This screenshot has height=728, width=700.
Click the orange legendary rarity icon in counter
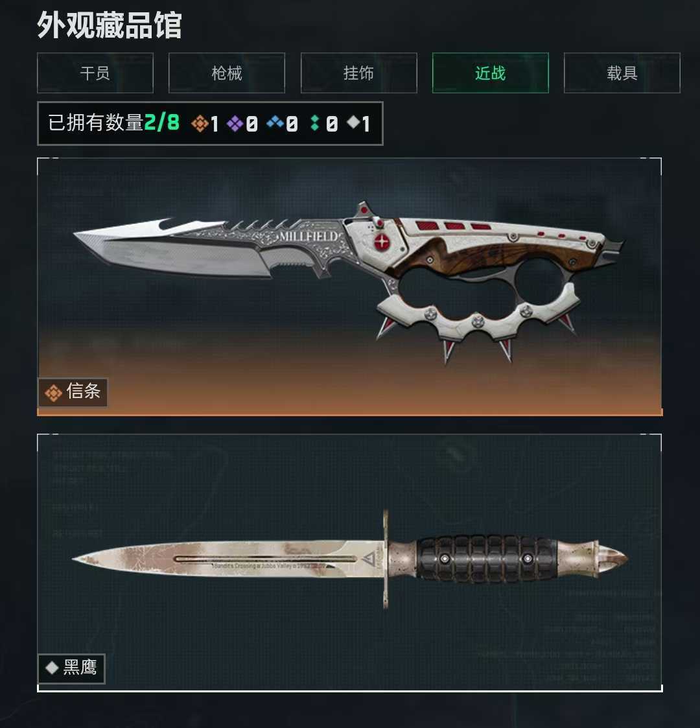click(200, 124)
